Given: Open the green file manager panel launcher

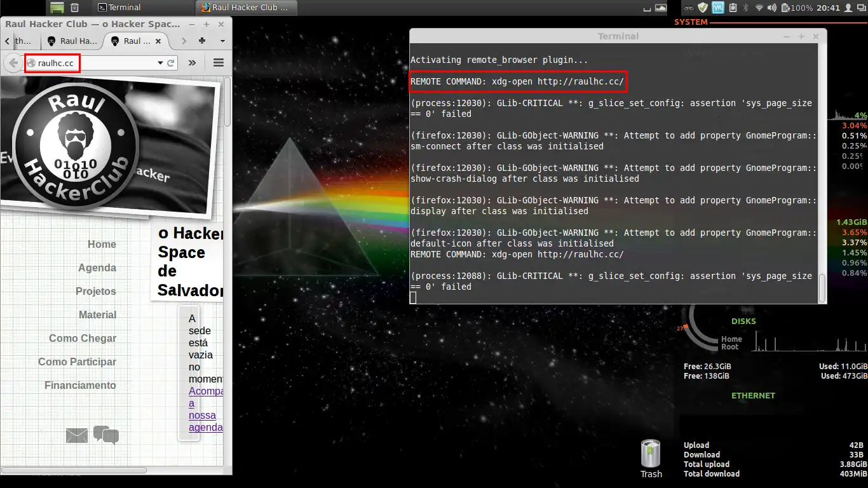Looking at the screenshot, I should pyautogui.click(x=57, y=8).
